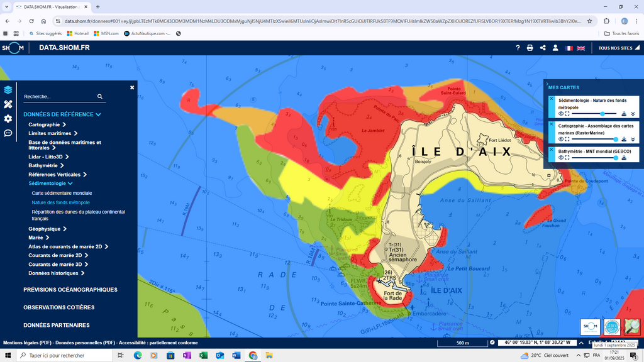644x362 pixels.
Task: Click the compass icon beside coordinates
Action: (492, 343)
